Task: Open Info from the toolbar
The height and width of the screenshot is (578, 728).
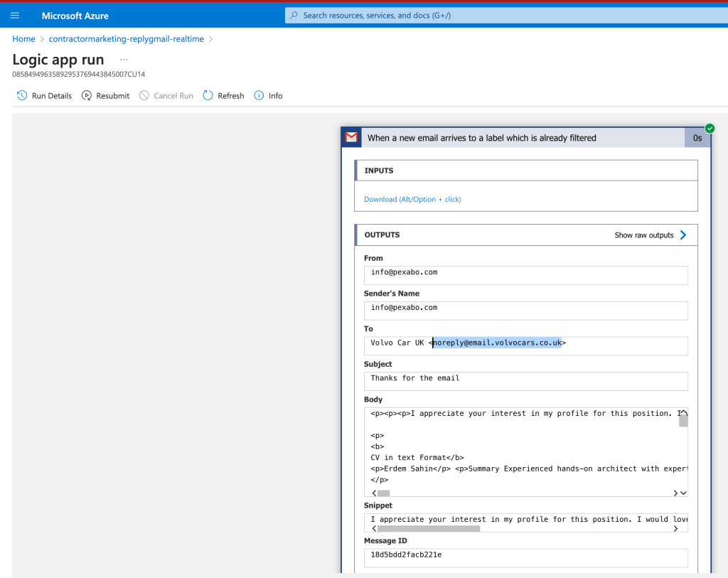Action: tap(275, 96)
